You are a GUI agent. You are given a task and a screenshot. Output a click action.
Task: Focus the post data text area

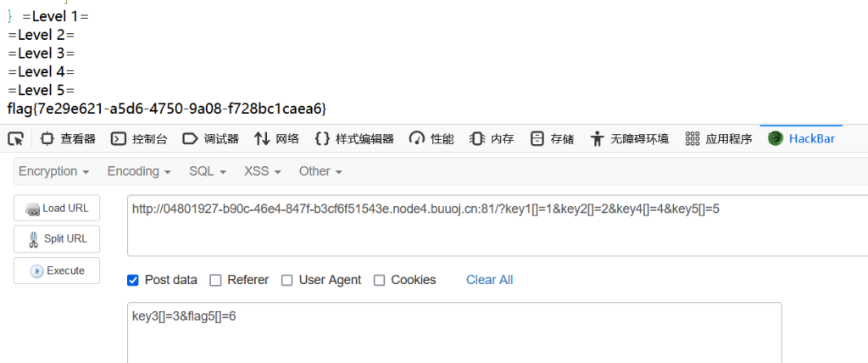pyautogui.click(x=454, y=332)
